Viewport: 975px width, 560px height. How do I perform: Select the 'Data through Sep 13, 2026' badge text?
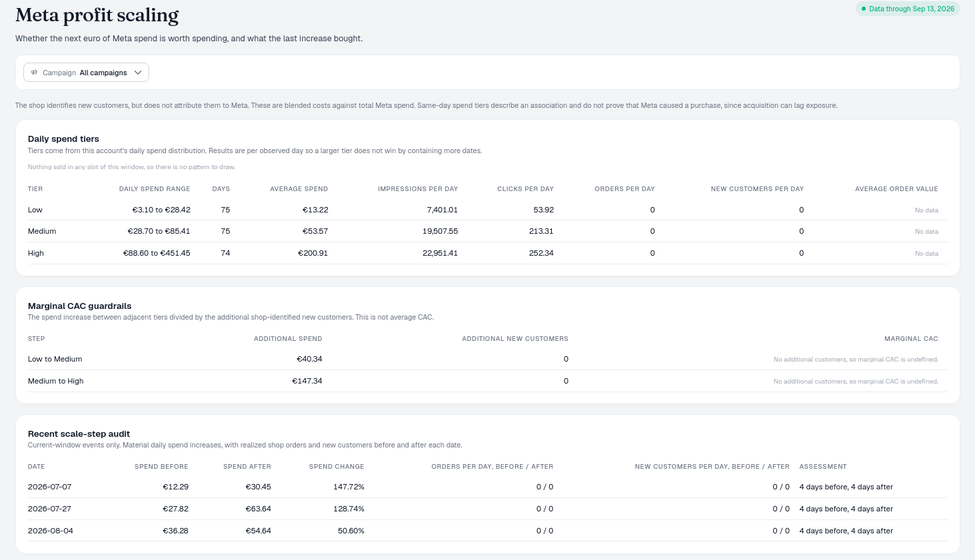pos(912,9)
